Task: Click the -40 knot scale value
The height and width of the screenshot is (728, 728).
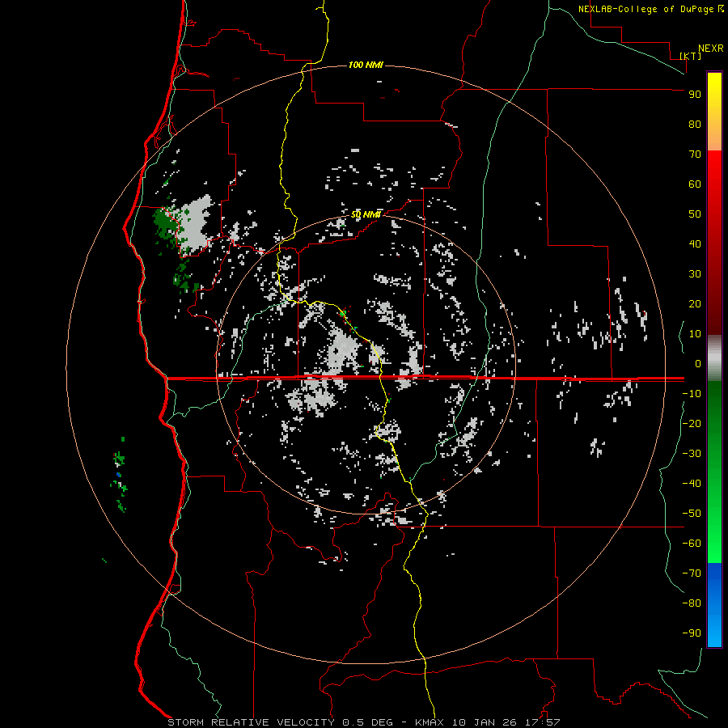Action: pos(692,484)
